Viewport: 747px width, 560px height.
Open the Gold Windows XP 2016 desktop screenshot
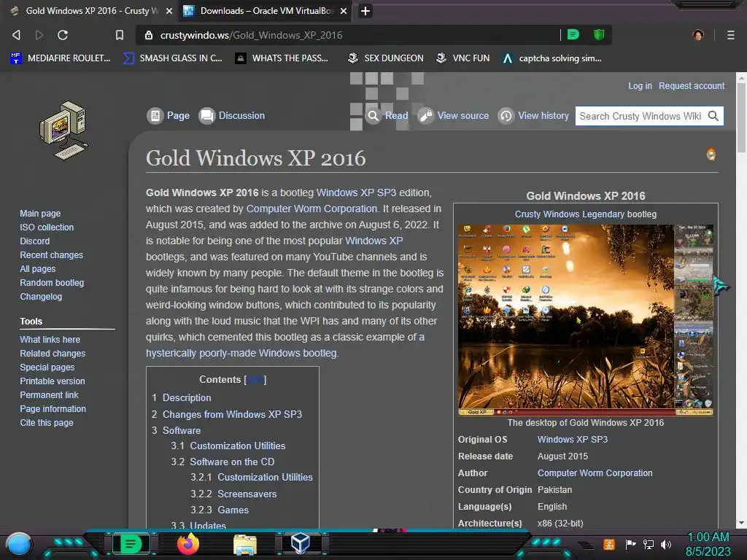[586, 319]
